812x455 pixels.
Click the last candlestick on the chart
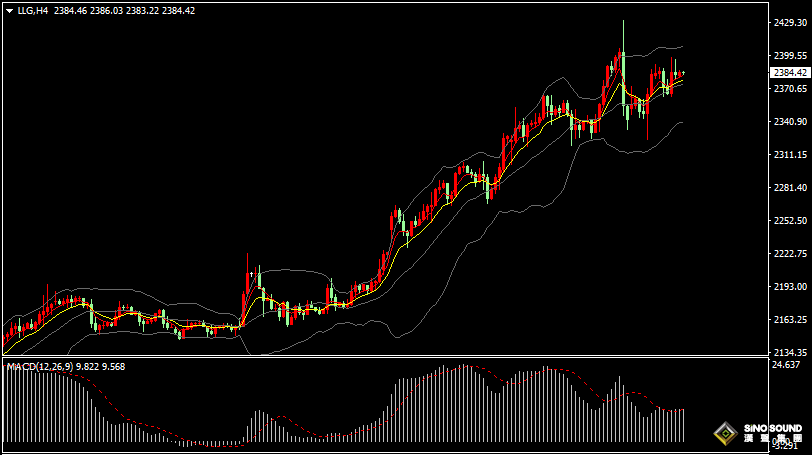click(682, 74)
